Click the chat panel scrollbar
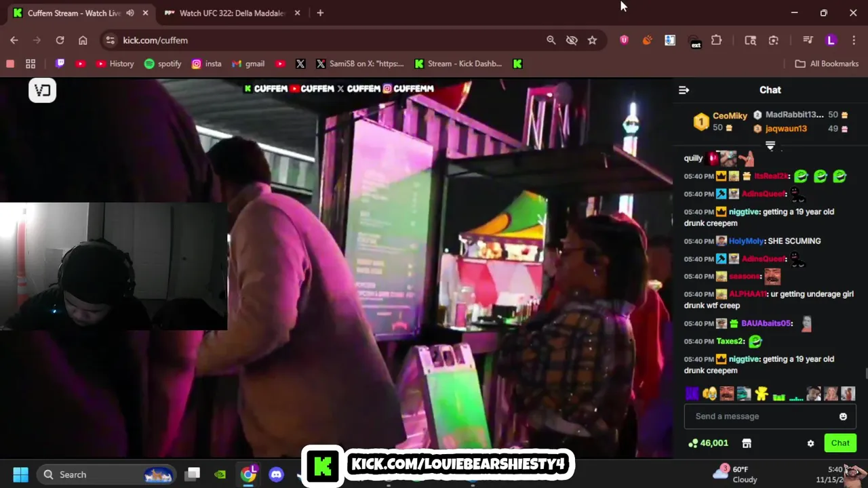This screenshot has height=488, width=868. pos(865,374)
